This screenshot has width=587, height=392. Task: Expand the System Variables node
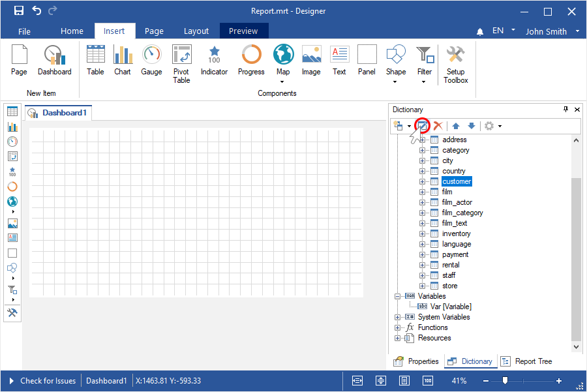(398, 317)
